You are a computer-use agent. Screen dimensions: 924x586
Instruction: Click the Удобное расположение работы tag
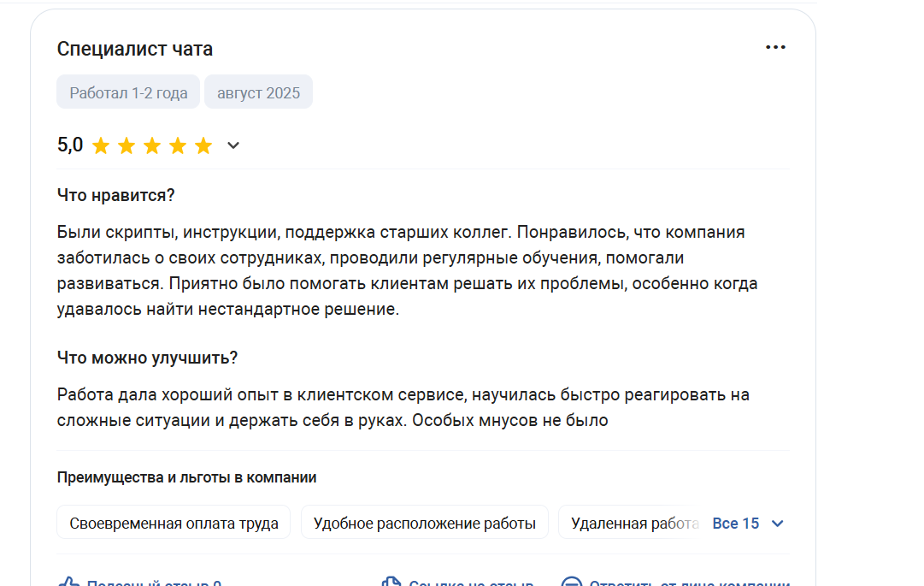coord(424,523)
